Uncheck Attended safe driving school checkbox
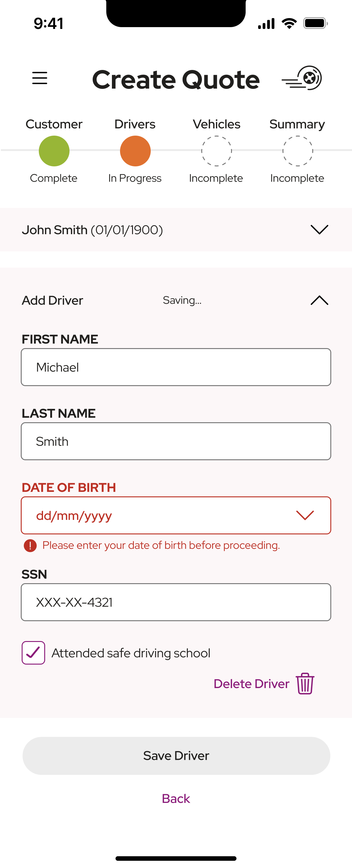 33,653
